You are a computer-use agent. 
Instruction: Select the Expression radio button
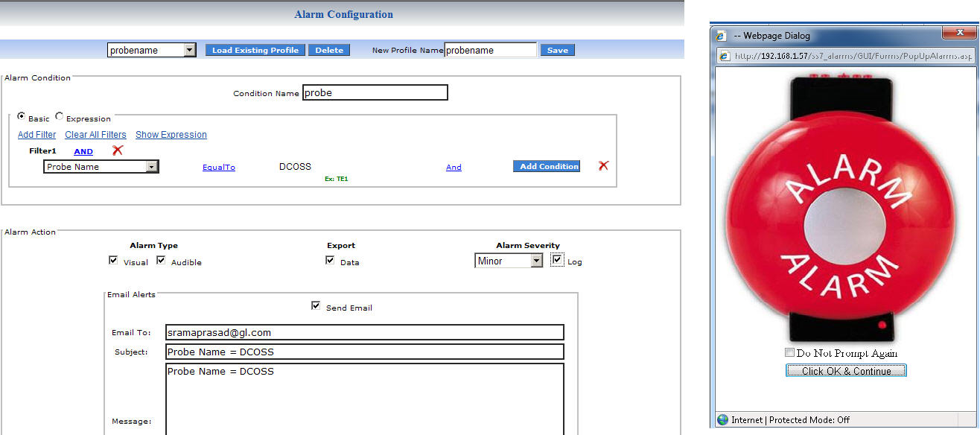tap(60, 117)
